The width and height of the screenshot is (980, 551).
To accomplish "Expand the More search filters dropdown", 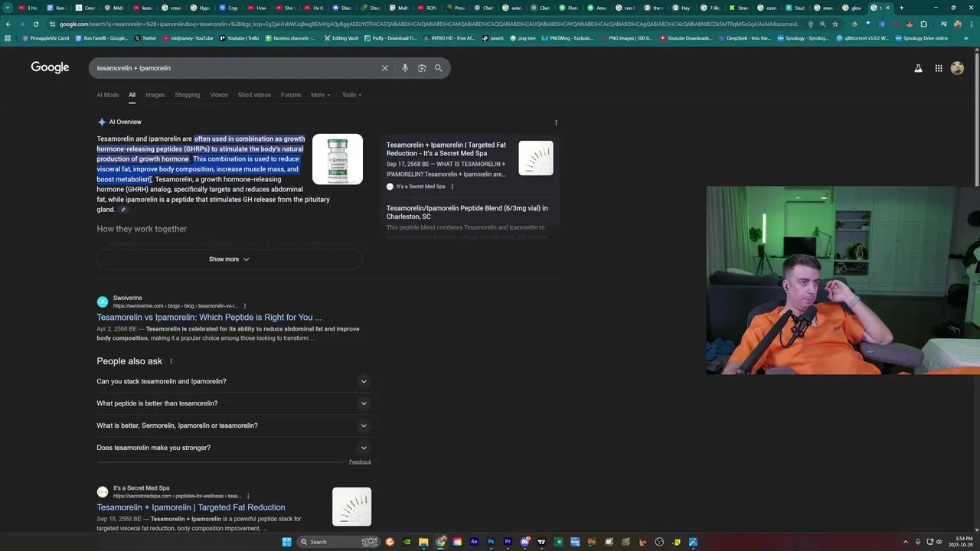I will (x=320, y=95).
